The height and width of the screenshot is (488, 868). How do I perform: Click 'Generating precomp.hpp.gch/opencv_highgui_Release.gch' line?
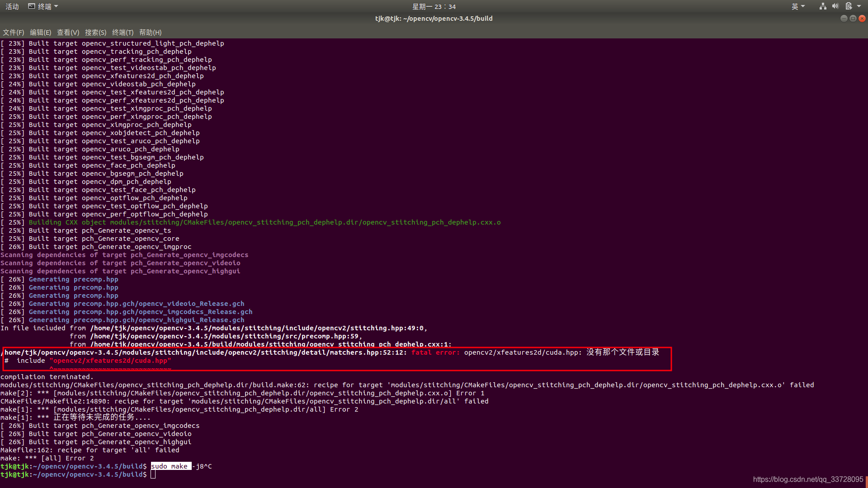click(122, 320)
